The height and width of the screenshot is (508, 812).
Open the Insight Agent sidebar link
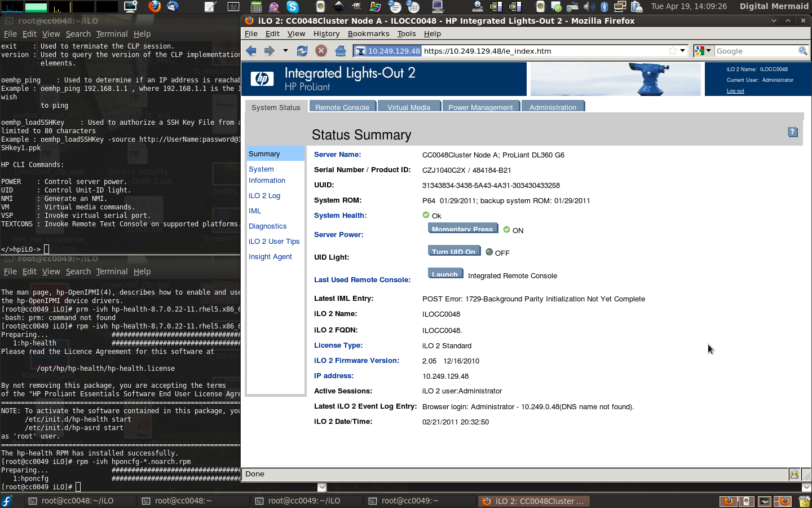[x=270, y=257]
